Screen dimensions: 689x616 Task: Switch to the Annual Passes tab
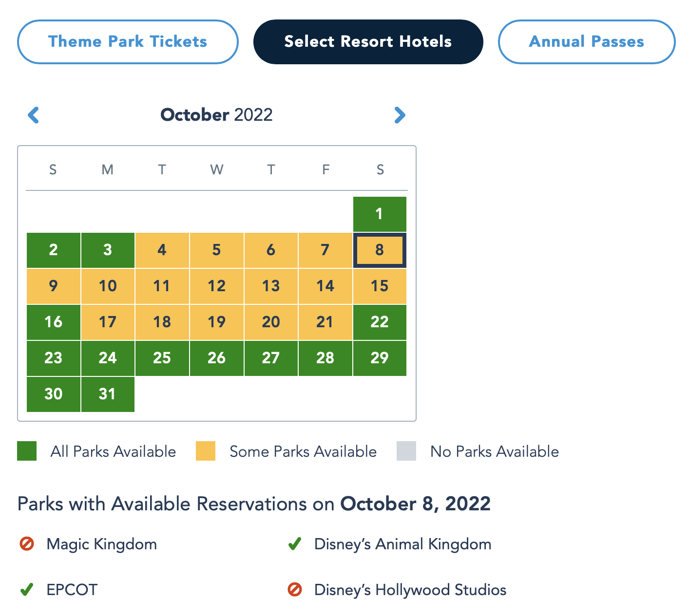coord(587,42)
